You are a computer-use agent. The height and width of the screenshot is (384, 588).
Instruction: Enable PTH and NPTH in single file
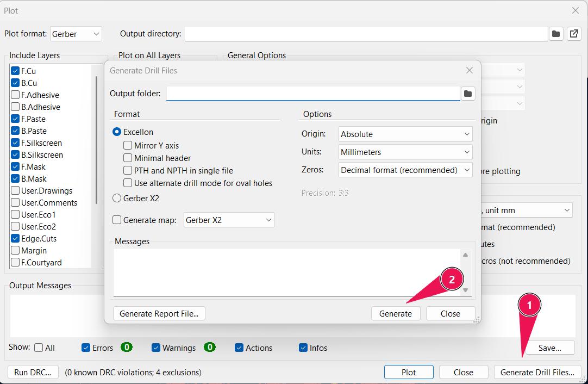pos(128,169)
